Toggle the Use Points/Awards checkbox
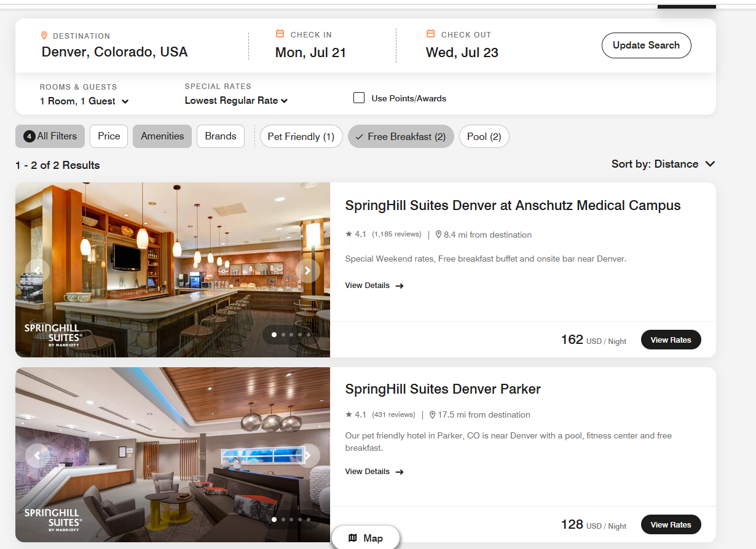Viewport: 756px width, 549px height. pyautogui.click(x=359, y=98)
